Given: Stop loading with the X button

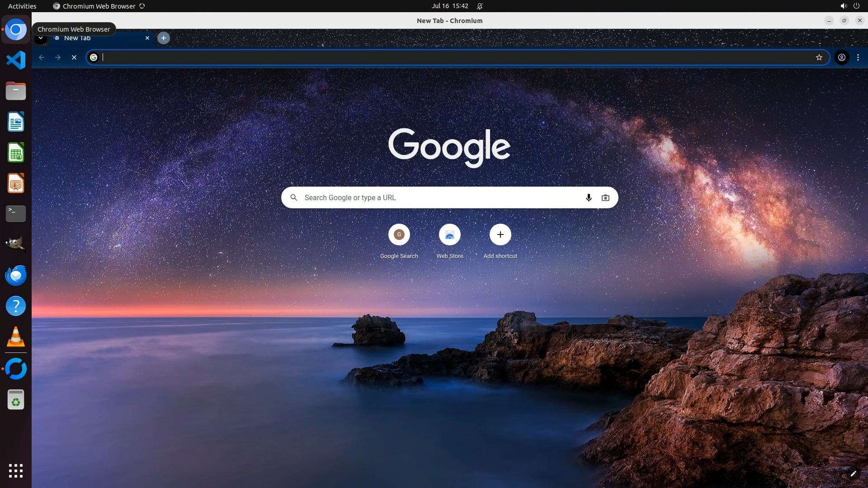Looking at the screenshot, I should tap(74, 57).
